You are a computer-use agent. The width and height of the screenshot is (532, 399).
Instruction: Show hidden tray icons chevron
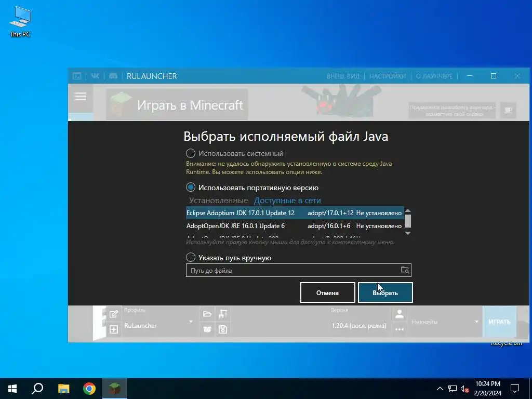[440, 389]
